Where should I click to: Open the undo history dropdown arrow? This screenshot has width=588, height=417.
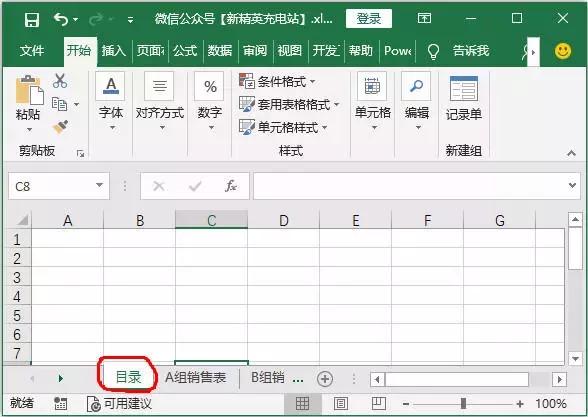coord(76,19)
